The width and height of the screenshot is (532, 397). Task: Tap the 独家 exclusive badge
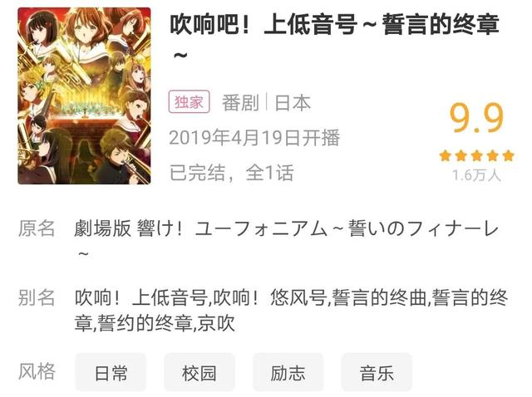[189, 101]
